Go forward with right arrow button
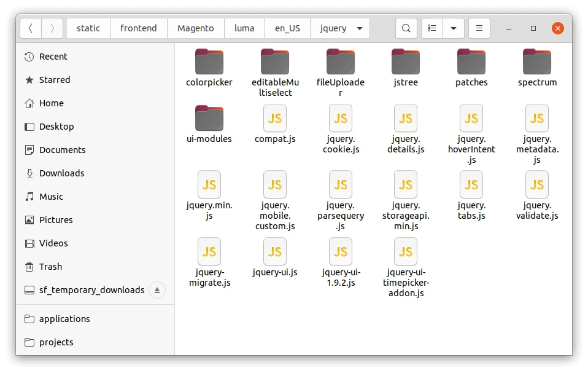 pos(52,28)
